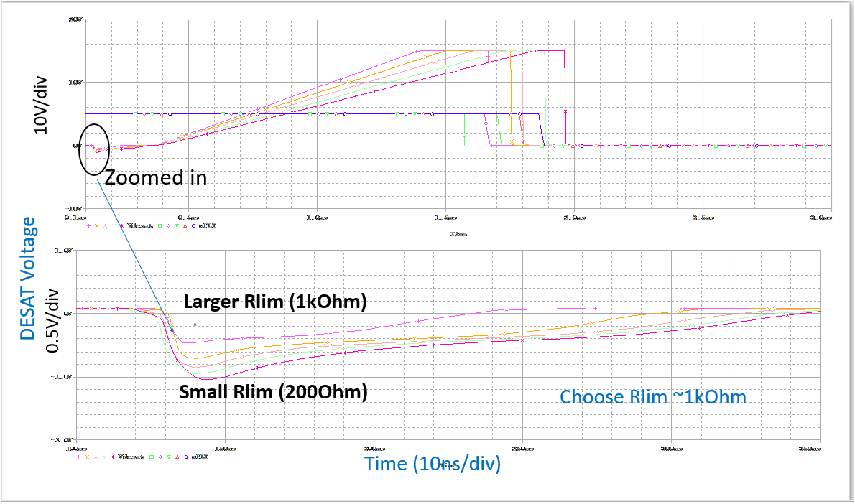Click the "0.5V/div" scale label
The width and height of the screenshot is (855, 504).
[x=52, y=319]
